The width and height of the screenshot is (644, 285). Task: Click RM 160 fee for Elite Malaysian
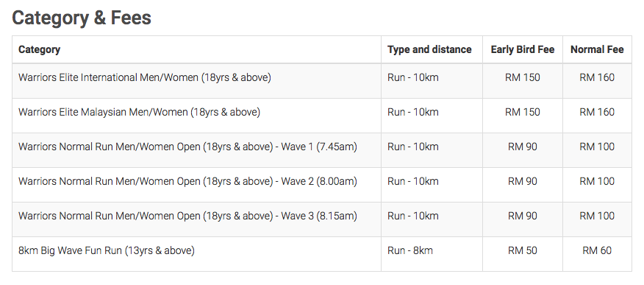(597, 112)
